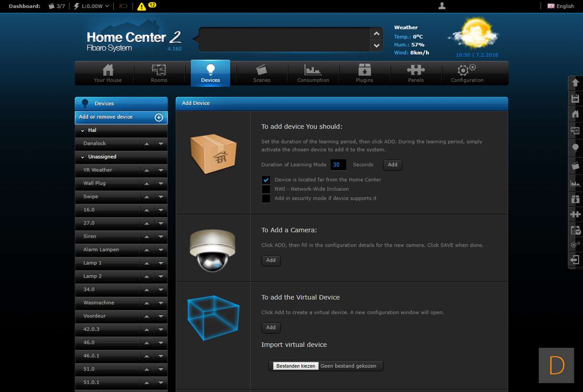Viewport: 583px width, 392px height.
Task: Move Lamp 2 up with its up arrow
Action: coord(147,276)
